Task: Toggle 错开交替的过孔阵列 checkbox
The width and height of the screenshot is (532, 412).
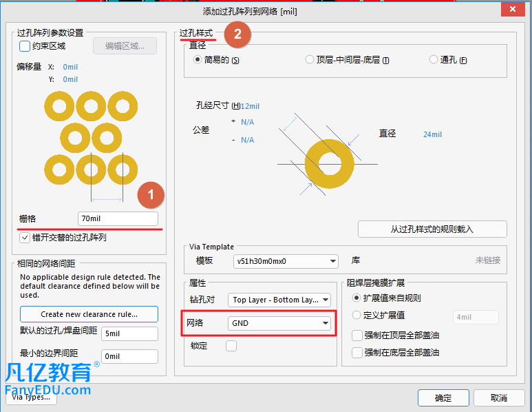Action: click(25, 238)
